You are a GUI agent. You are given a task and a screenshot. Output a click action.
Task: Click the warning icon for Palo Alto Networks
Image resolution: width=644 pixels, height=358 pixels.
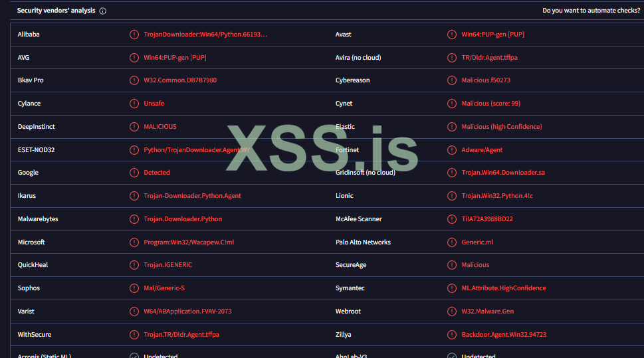pos(452,242)
